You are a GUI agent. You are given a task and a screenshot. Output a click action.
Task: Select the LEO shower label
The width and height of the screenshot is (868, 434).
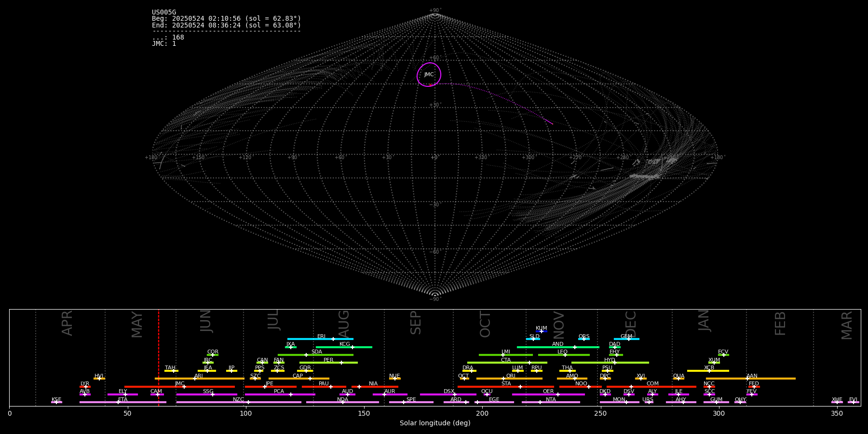(x=563, y=352)
